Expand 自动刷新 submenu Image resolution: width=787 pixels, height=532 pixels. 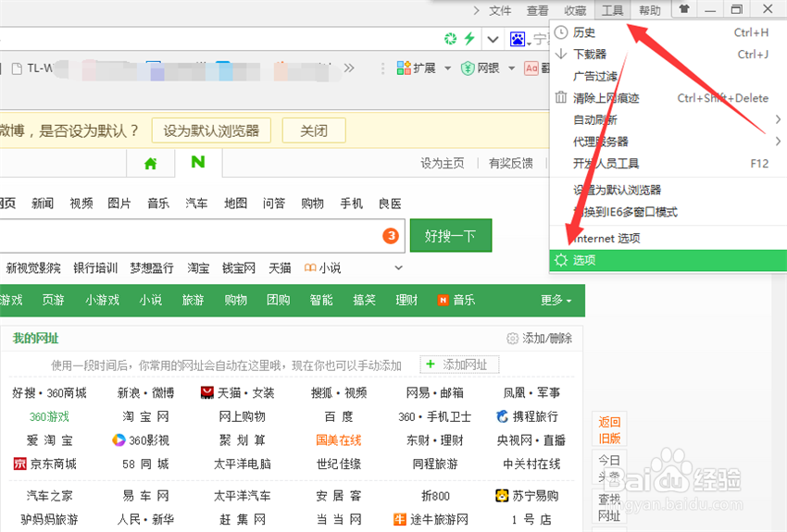[x=668, y=120]
